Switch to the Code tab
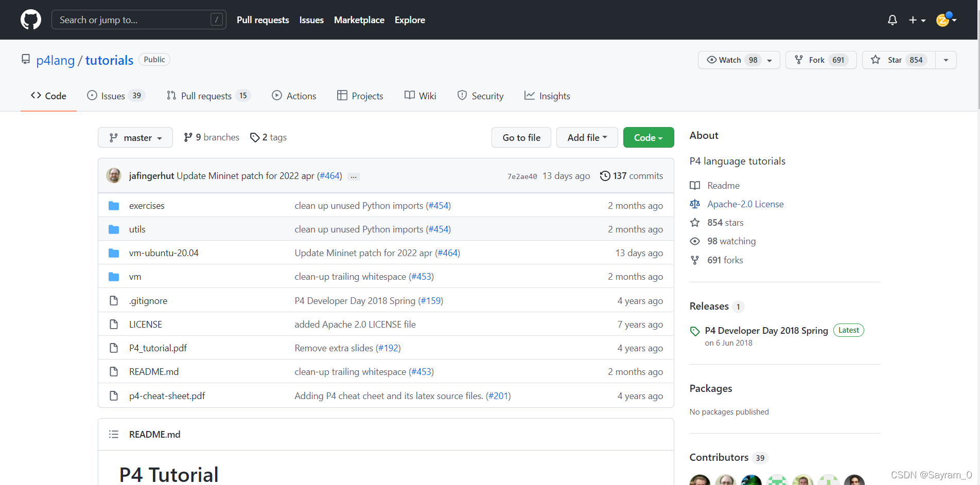Screen dimensions: 980x485 48,96
